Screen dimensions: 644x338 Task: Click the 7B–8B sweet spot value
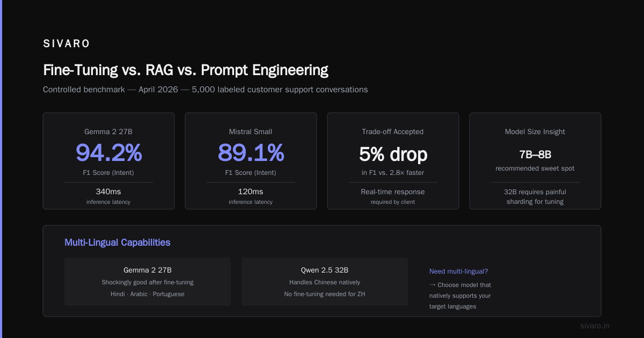click(535, 155)
